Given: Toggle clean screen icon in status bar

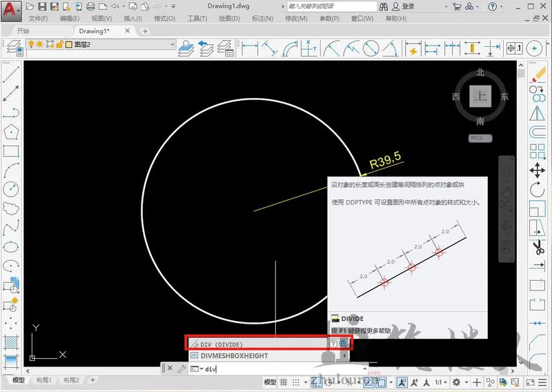Looking at the screenshot, I should click(530, 382).
